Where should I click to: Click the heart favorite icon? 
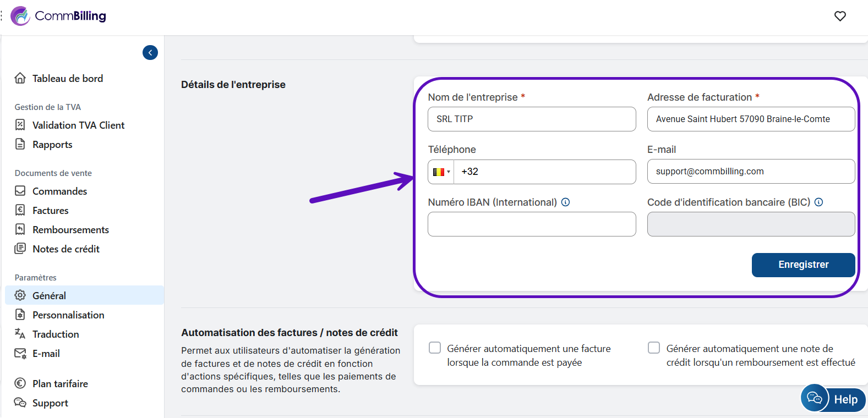[x=840, y=16]
